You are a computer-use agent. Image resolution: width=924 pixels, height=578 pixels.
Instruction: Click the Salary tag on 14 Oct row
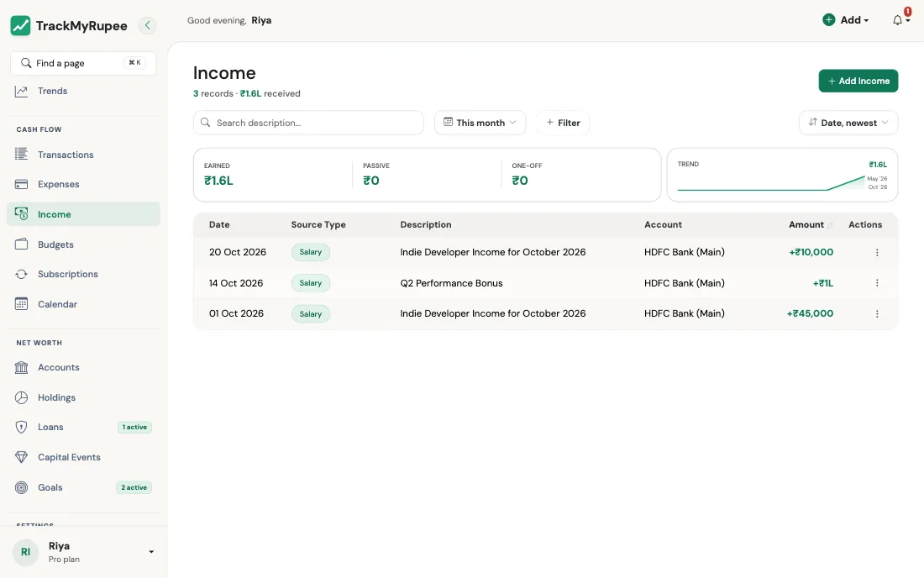tap(311, 283)
